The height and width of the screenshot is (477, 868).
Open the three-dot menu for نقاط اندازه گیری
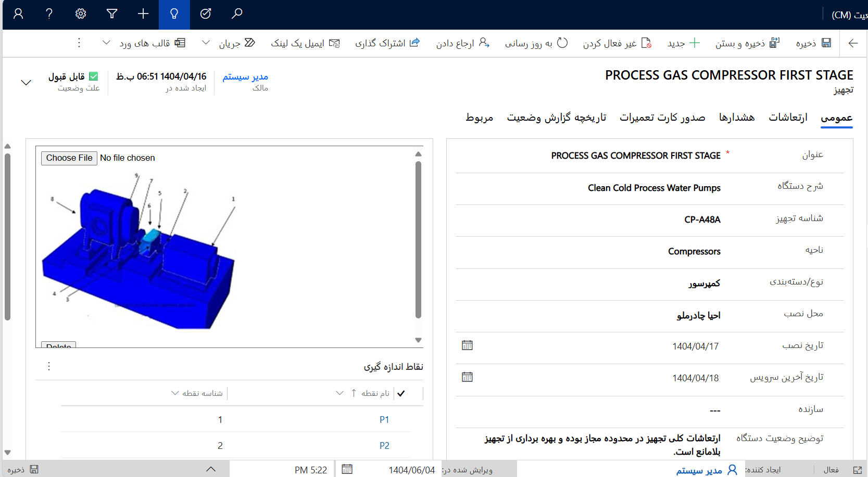pos(49,366)
